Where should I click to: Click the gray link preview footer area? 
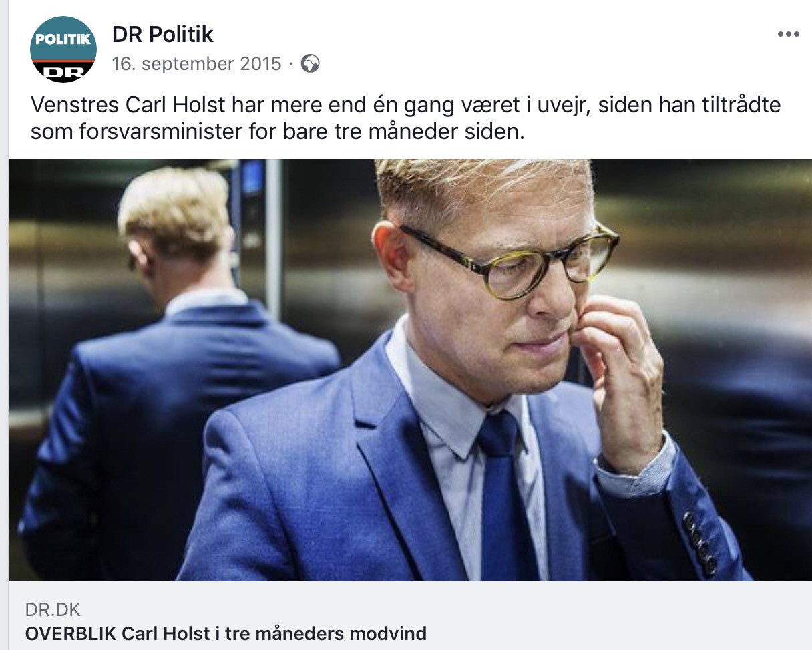pos(410,615)
